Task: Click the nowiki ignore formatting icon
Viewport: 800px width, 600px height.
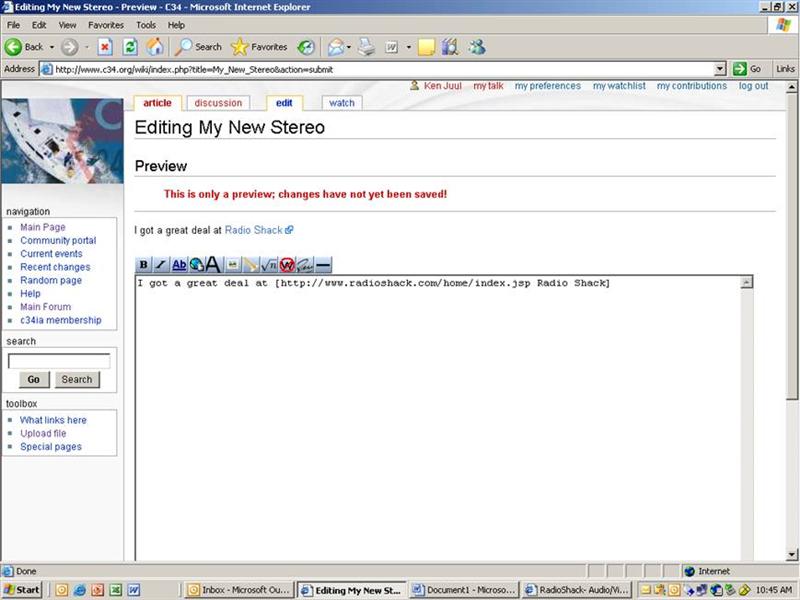Action: pos(287,265)
